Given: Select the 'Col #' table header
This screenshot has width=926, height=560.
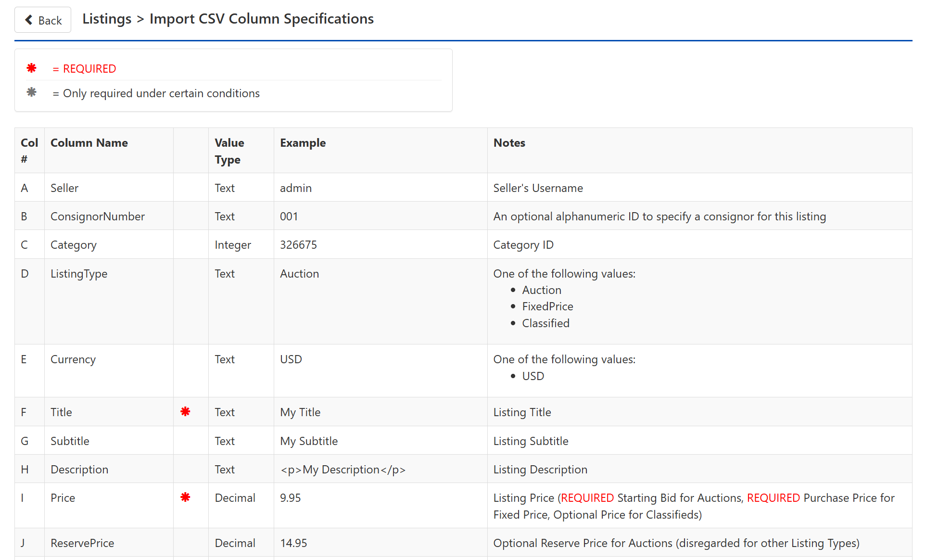Looking at the screenshot, I should (x=29, y=151).
